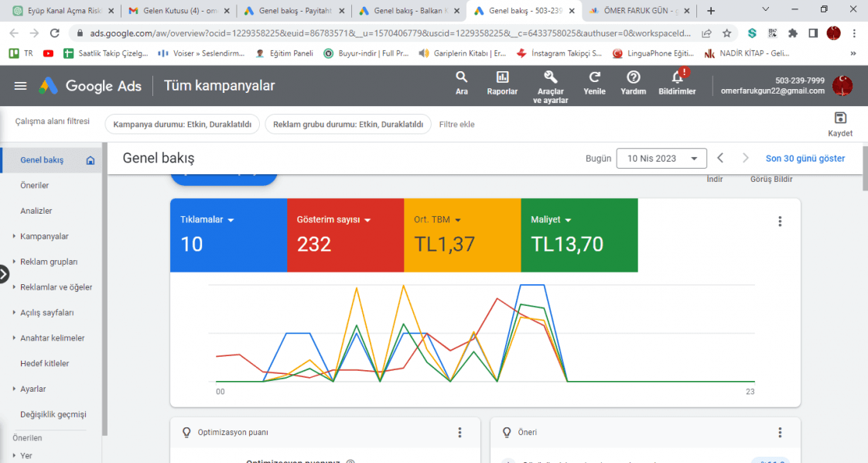Screen dimensions: 868x463
Task: Select Genel bakış in sidebar
Action: [x=51, y=160]
